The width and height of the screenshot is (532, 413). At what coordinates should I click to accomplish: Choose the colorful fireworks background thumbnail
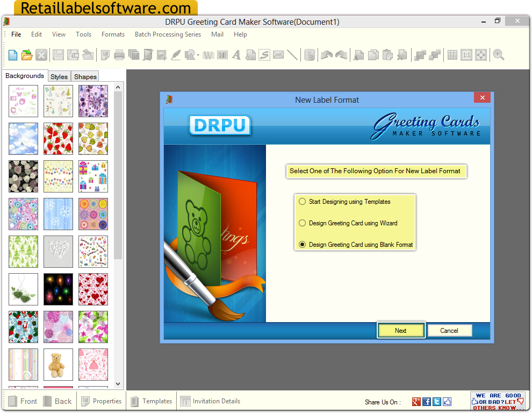click(59, 289)
